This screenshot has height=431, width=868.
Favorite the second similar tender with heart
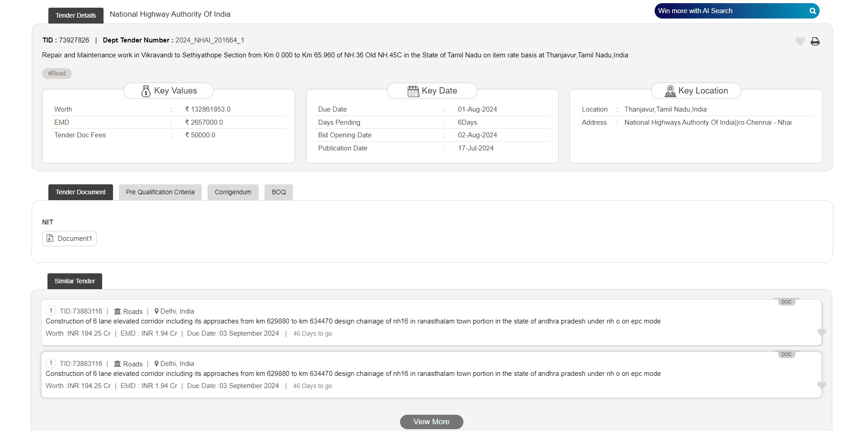(x=821, y=385)
